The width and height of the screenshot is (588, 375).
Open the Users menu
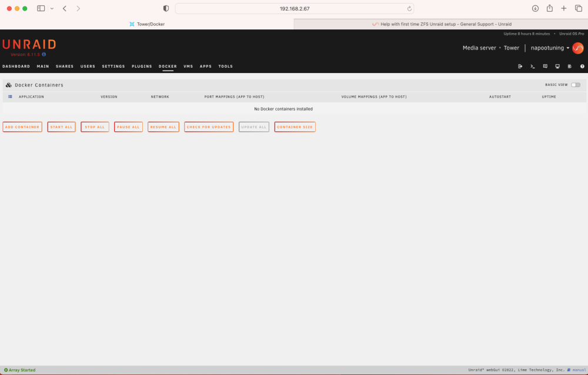[88, 67]
